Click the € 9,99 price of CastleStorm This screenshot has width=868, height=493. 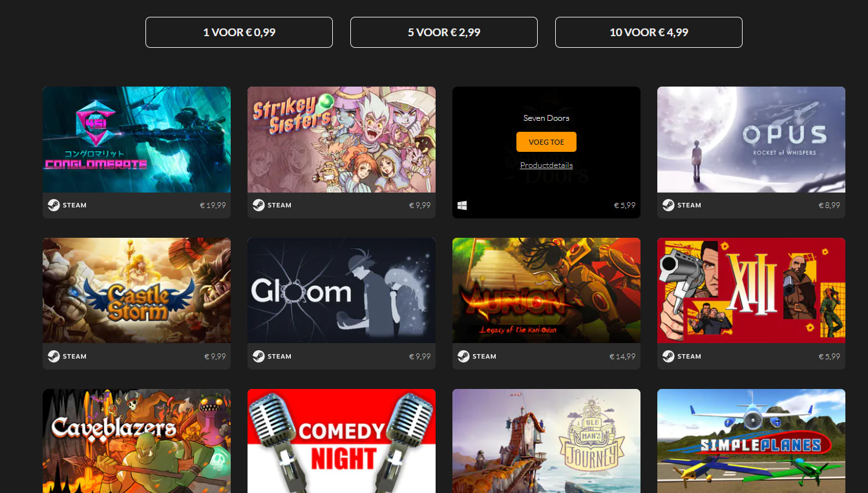point(215,357)
